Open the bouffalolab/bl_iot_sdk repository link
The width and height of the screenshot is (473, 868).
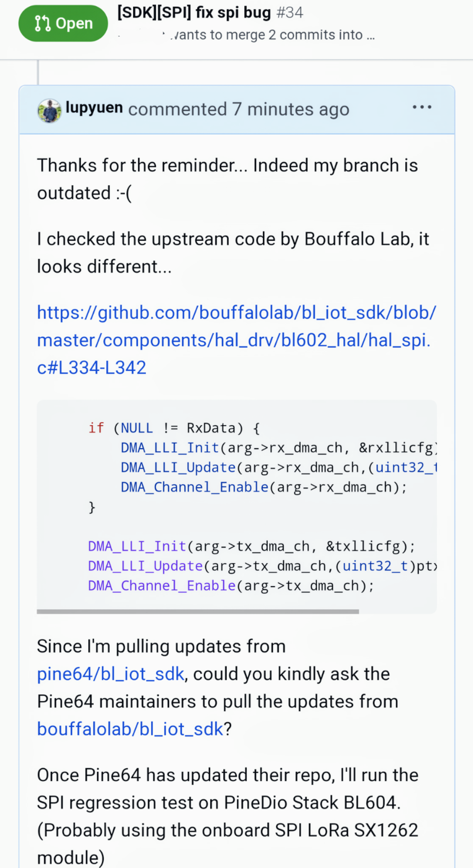tap(130, 729)
